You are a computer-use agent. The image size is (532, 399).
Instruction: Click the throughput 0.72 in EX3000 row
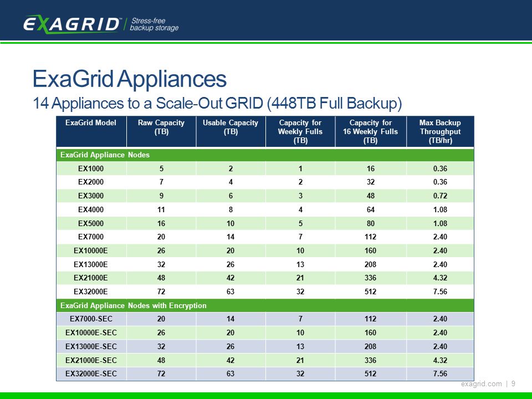coord(440,196)
